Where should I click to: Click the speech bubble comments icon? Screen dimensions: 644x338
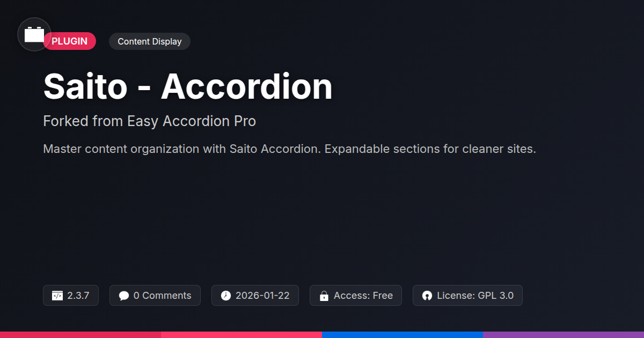pos(124,296)
